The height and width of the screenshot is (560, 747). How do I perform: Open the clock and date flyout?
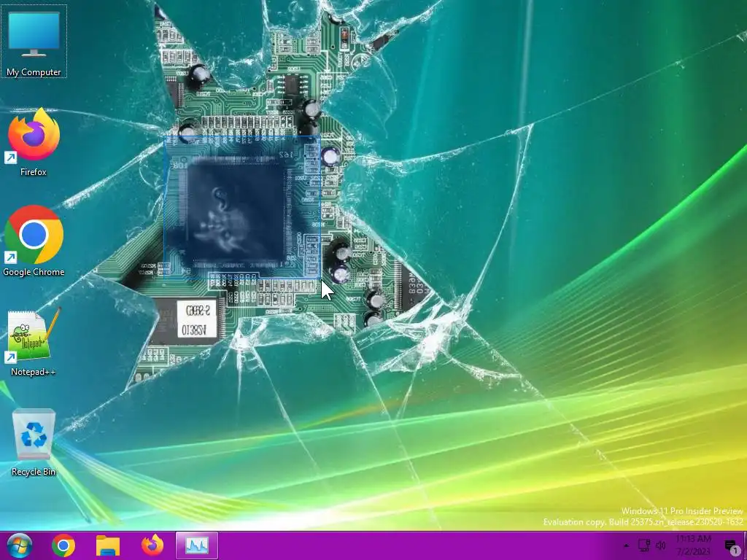coord(694,545)
